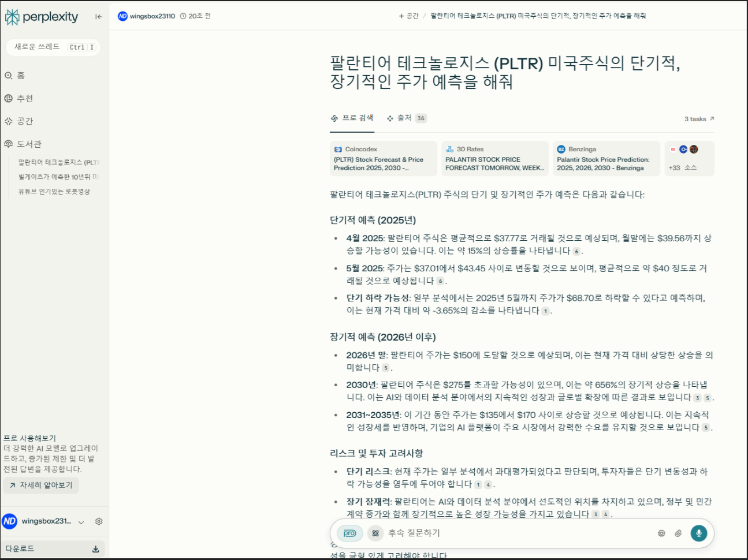
Task: Click the 리스크 및 투자 고려사항 heading
Action: (x=377, y=454)
